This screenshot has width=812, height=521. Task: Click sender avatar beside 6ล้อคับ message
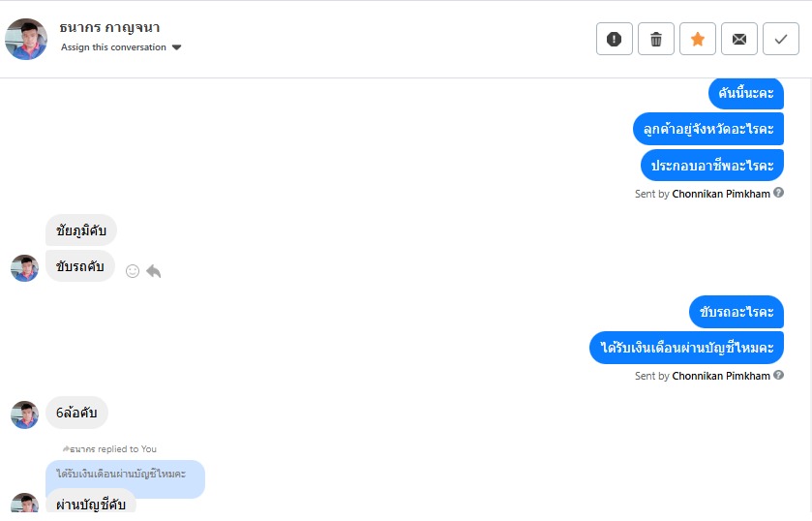[24, 414]
